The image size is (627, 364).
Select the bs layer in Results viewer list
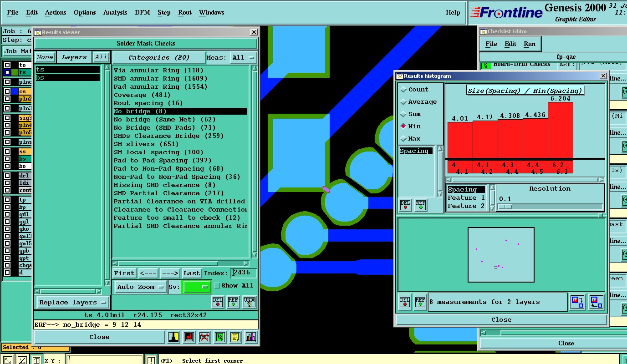[67, 78]
